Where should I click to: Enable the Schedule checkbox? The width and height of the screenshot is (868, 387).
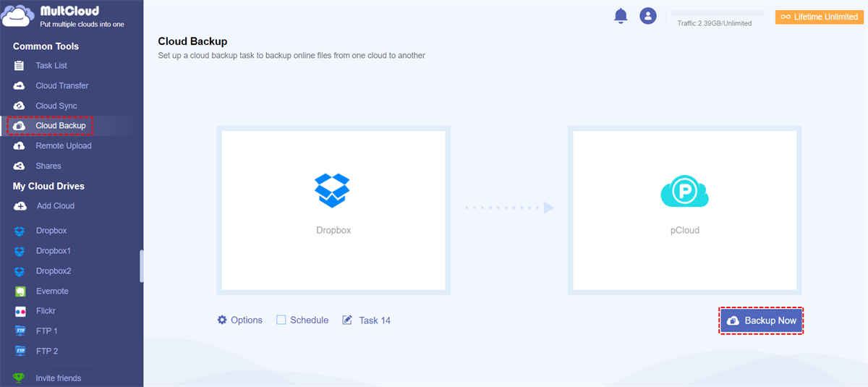pos(281,320)
